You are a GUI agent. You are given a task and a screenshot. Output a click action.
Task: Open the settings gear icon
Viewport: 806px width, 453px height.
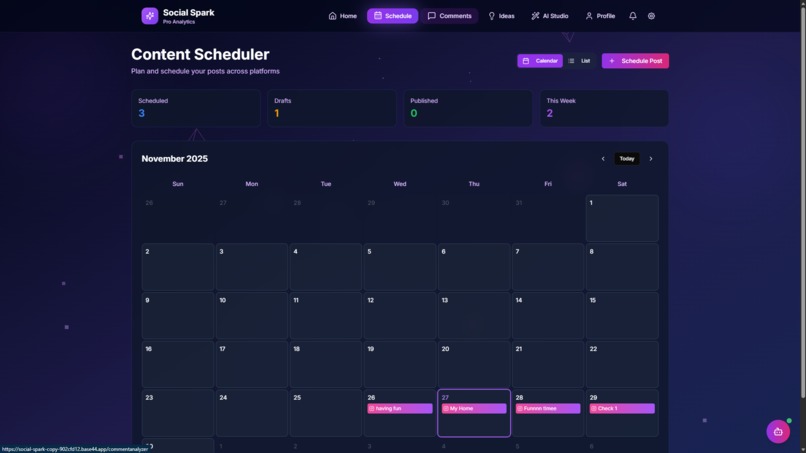(x=651, y=16)
